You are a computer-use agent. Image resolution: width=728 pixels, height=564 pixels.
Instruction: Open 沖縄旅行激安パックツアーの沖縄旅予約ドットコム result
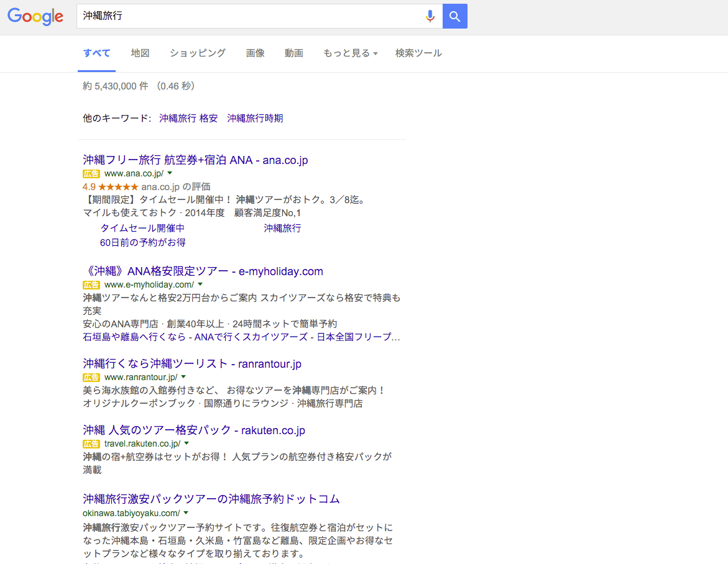point(211,499)
